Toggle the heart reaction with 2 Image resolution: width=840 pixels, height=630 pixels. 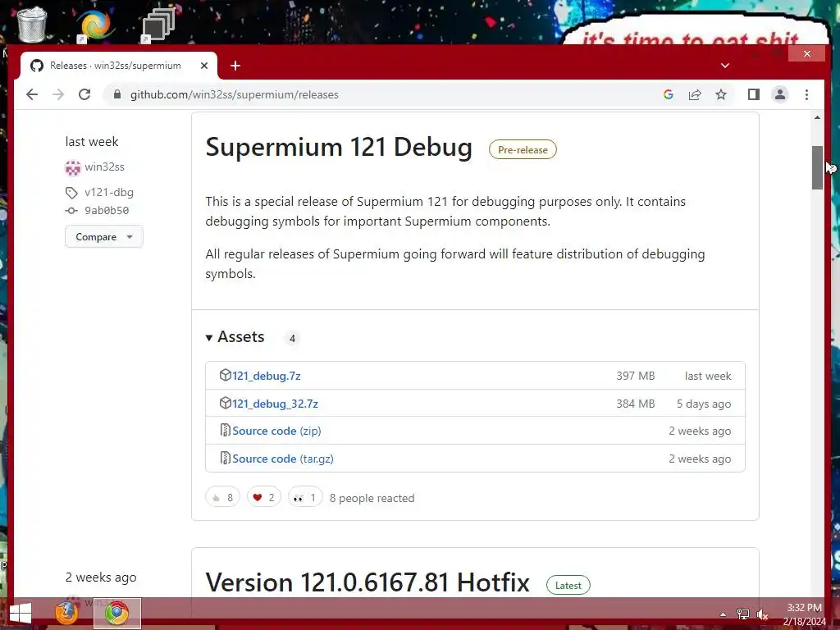[x=263, y=498]
